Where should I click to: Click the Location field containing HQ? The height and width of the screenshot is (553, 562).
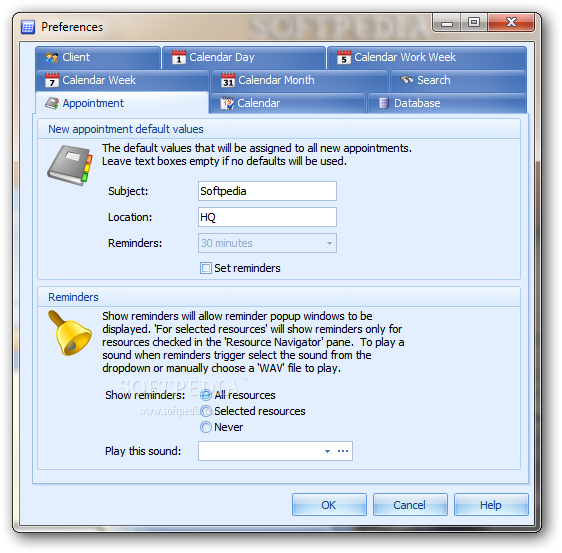(x=267, y=217)
